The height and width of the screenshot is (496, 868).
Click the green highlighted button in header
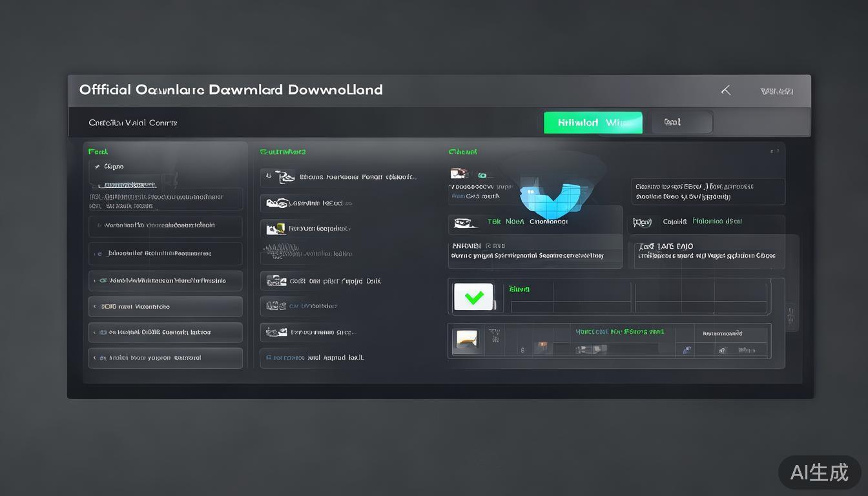[x=593, y=123]
